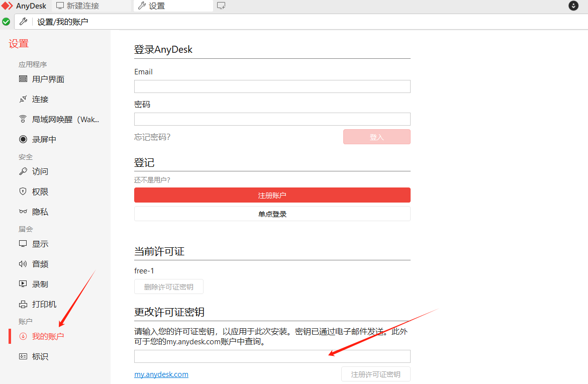588x384 pixels.
Task: Click the 登入 login button
Action: point(377,137)
